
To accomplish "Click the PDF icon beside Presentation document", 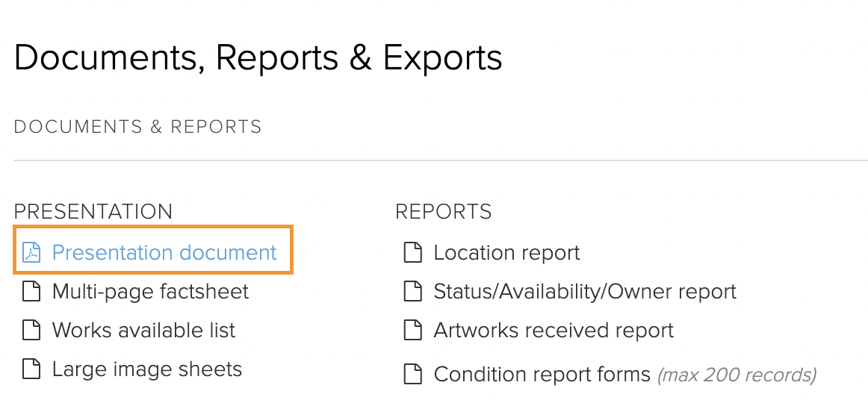I will [x=31, y=253].
